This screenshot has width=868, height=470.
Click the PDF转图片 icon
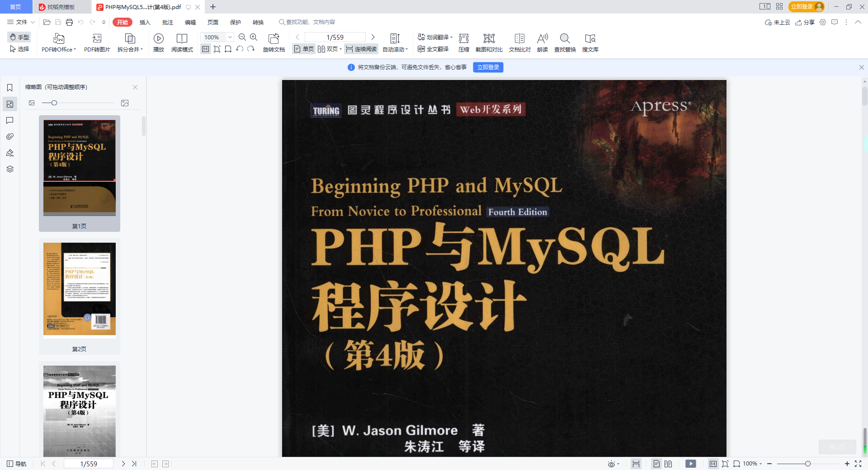click(97, 39)
